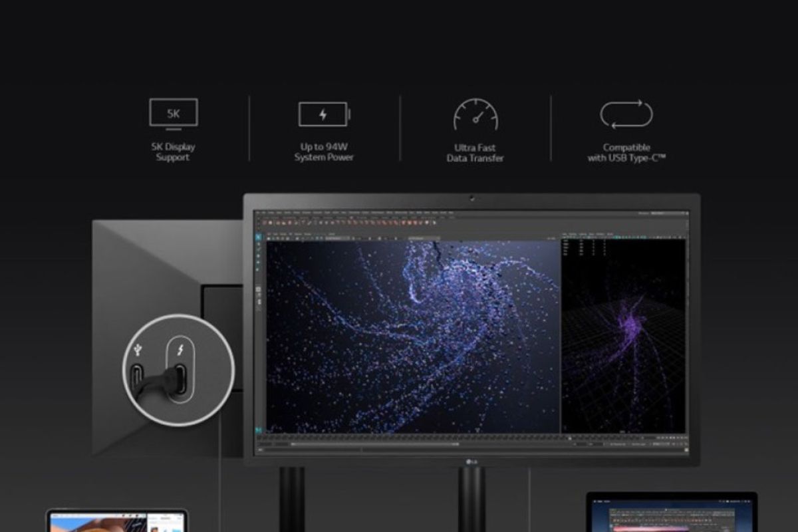
Task: Click the "Ultra Fast Data Transfer" caption
Action: [475, 153]
